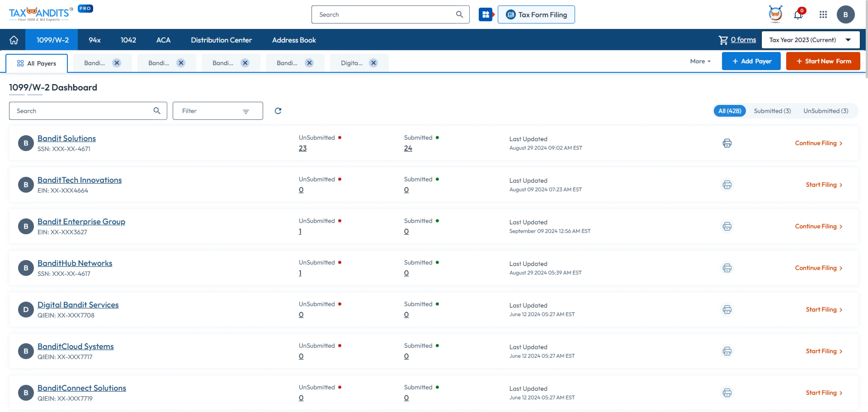Viewport: 868px width, 412px height.
Task: Start Filing for BanditCloud Systems
Action: coord(824,351)
